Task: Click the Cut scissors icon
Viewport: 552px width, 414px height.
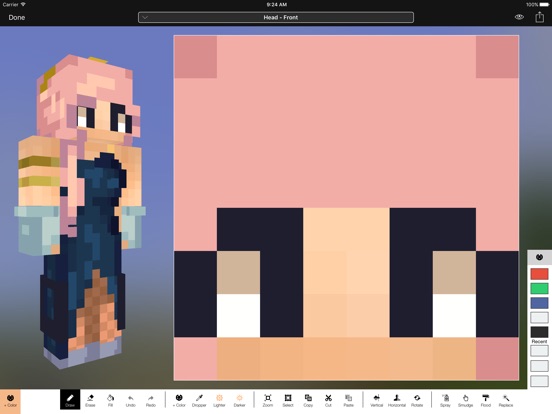Action: [328, 400]
